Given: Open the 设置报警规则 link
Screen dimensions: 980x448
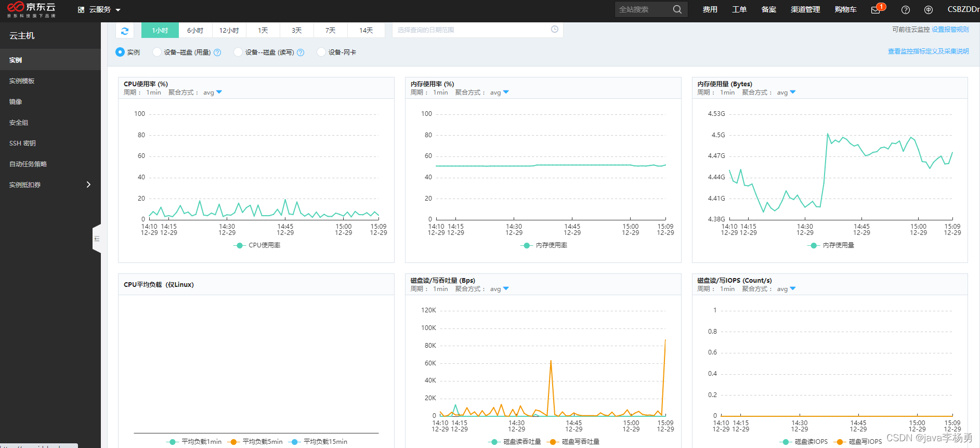Looking at the screenshot, I should pyautogui.click(x=950, y=30).
